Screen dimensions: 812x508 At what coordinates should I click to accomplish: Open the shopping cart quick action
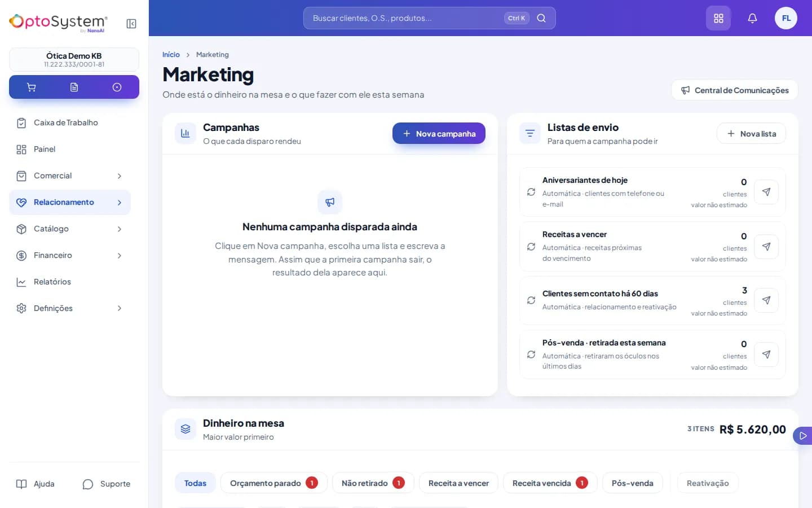click(32, 87)
